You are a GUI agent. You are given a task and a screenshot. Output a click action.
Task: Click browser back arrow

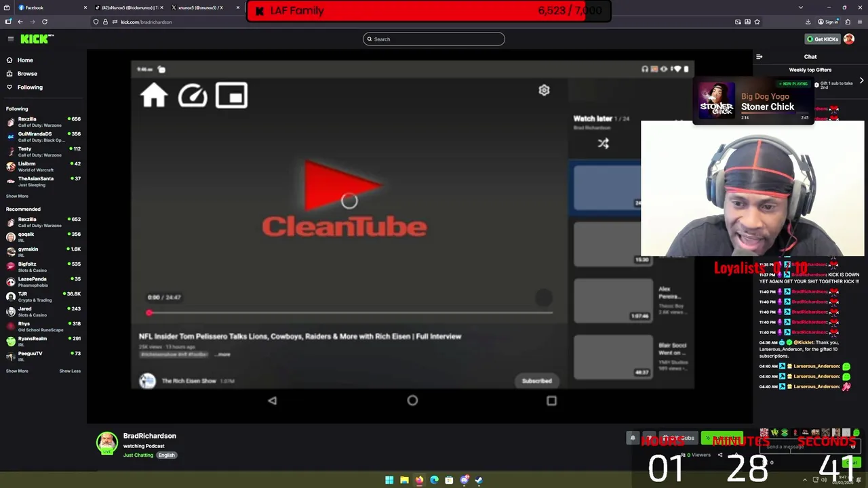pyautogui.click(x=20, y=22)
